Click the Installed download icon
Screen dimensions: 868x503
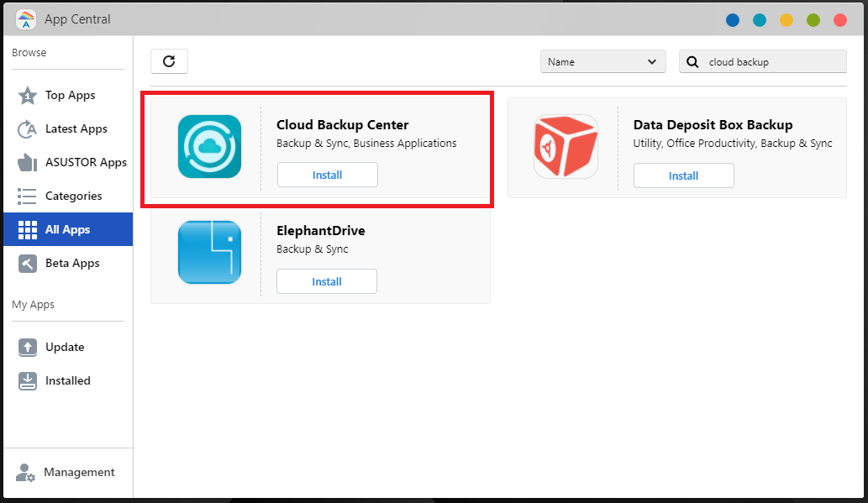(x=27, y=380)
